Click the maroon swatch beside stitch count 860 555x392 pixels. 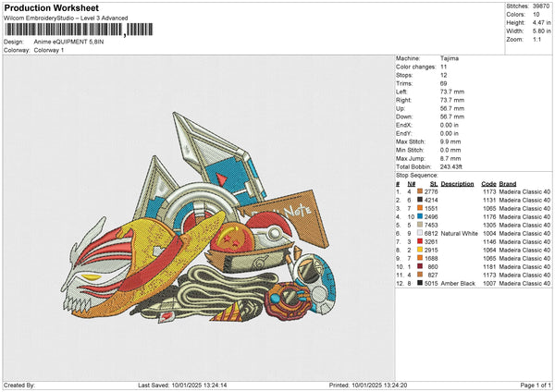point(420,266)
